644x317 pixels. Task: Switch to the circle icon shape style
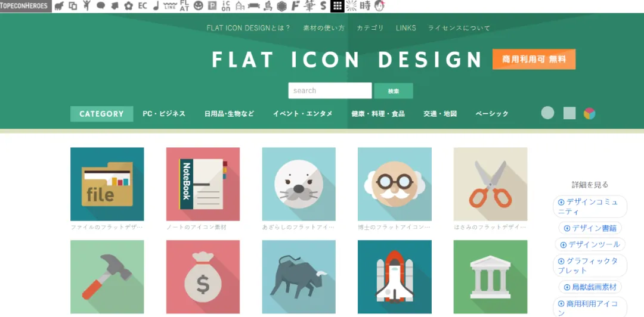point(547,113)
